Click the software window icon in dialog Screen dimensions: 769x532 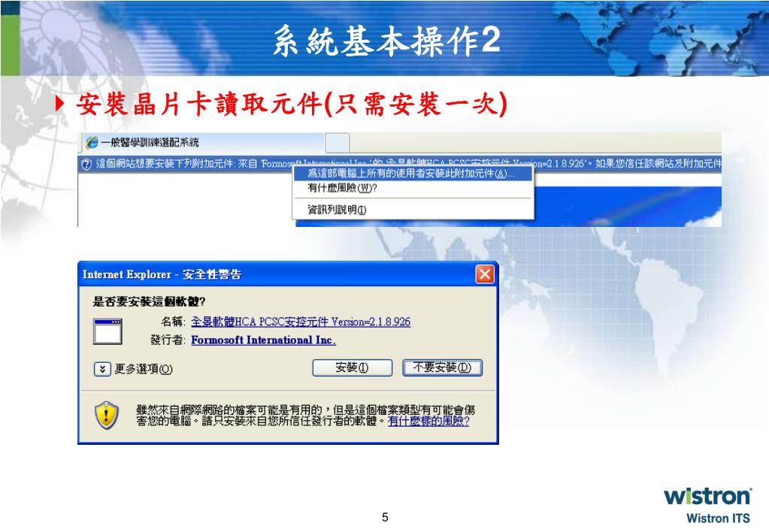click(x=108, y=331)
